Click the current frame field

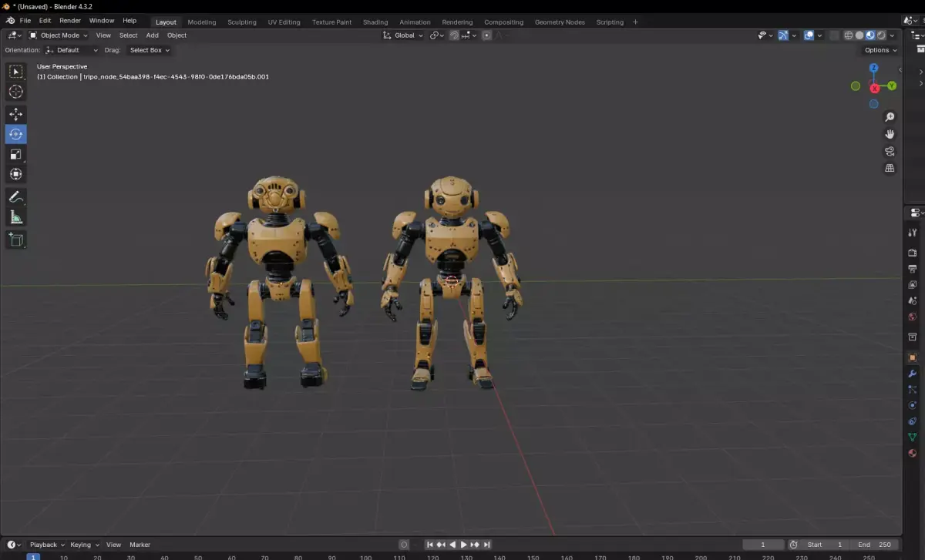tap(763, 545)
